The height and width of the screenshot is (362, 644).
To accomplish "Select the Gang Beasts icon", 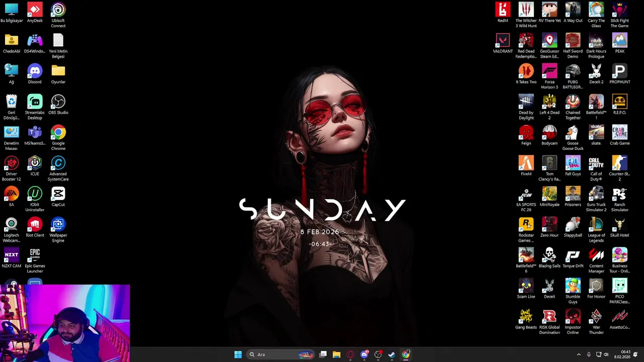I will 526,319.
